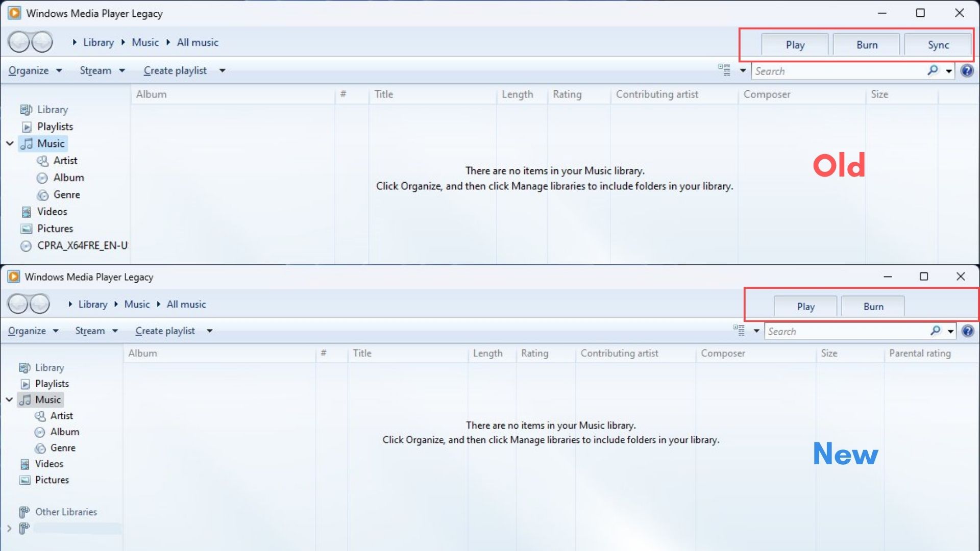The image size is (980, 551).
Task: Sort by the Size column in the bottom window
Action: tap(850, 353)
